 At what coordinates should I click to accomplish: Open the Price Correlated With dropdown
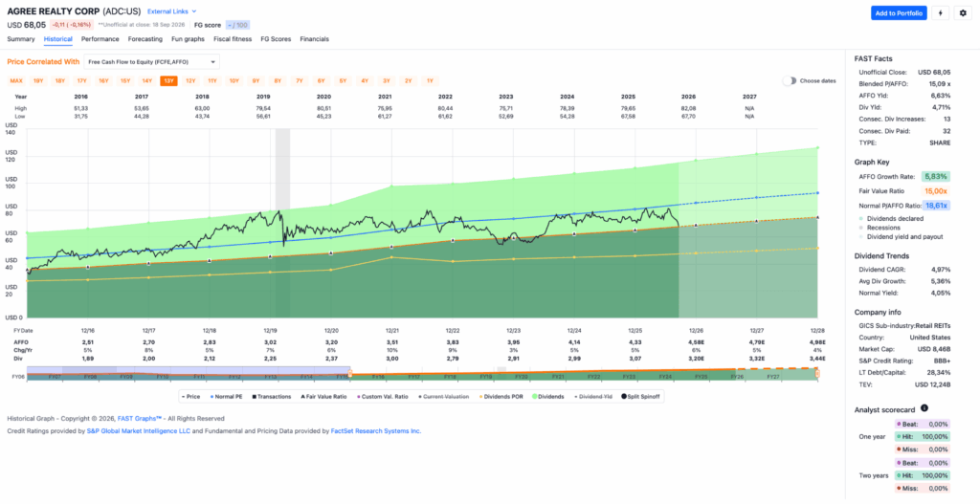pos(152,62)
